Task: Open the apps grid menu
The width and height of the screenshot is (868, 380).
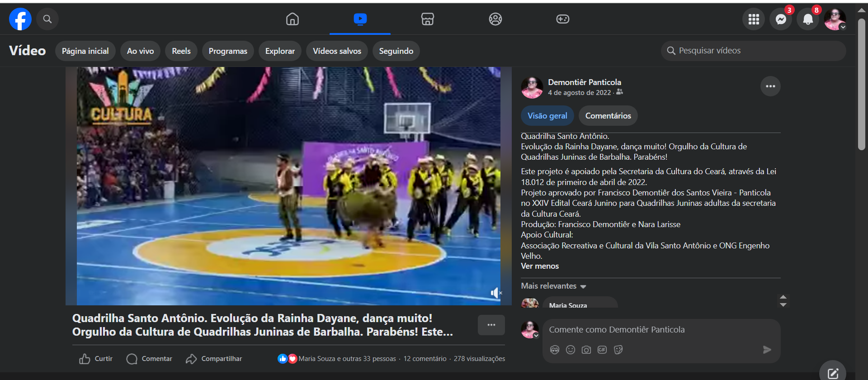Action: pos(754,19)
